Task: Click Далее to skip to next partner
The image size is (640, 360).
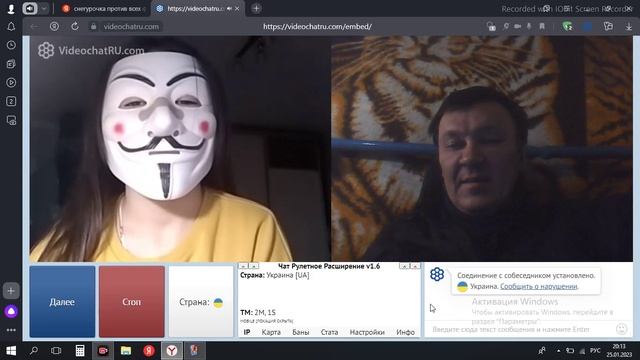Action: (62, 302)
